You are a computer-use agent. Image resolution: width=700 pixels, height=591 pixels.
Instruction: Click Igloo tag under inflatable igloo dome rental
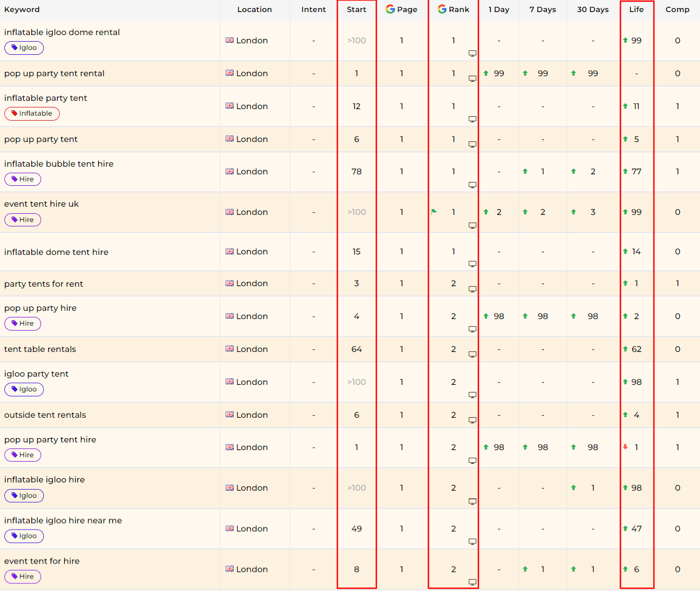(24, 48)
